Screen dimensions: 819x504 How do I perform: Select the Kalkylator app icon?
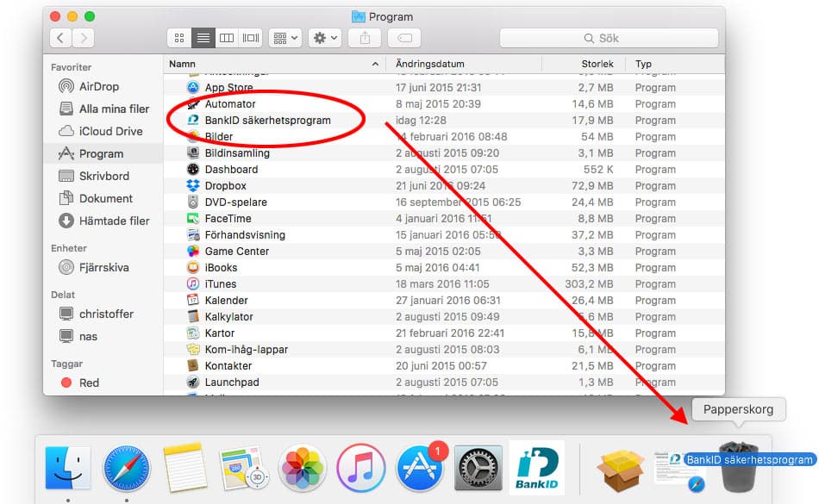point(193,317)
